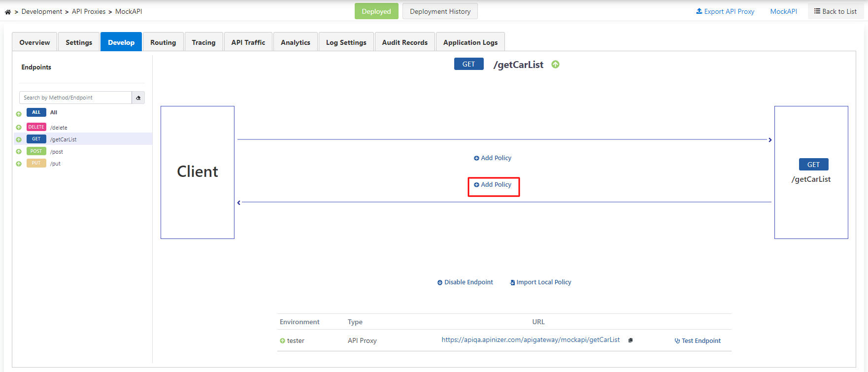Click green status icon beside /post endpoint
868x372 pixels.
pos(19,152)
